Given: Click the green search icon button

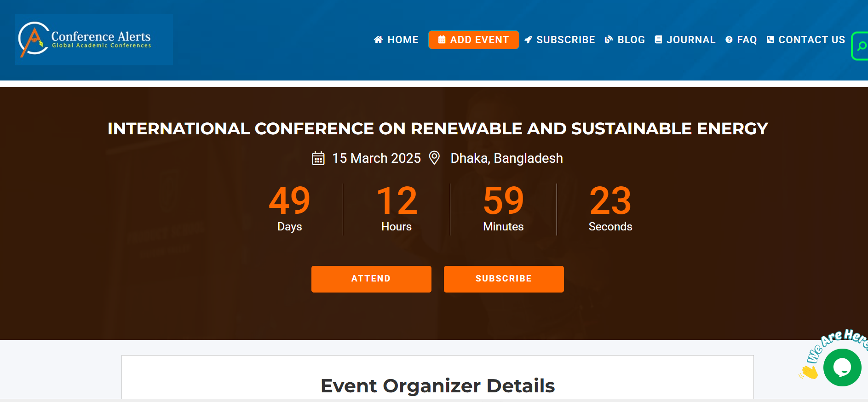Looking at the screenshot, I should point(860,46).
